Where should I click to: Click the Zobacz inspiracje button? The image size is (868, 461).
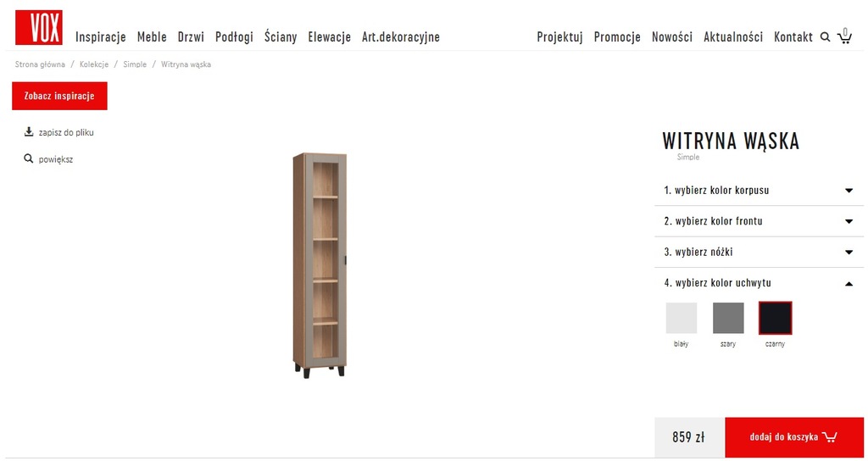(x=60, y=96)
